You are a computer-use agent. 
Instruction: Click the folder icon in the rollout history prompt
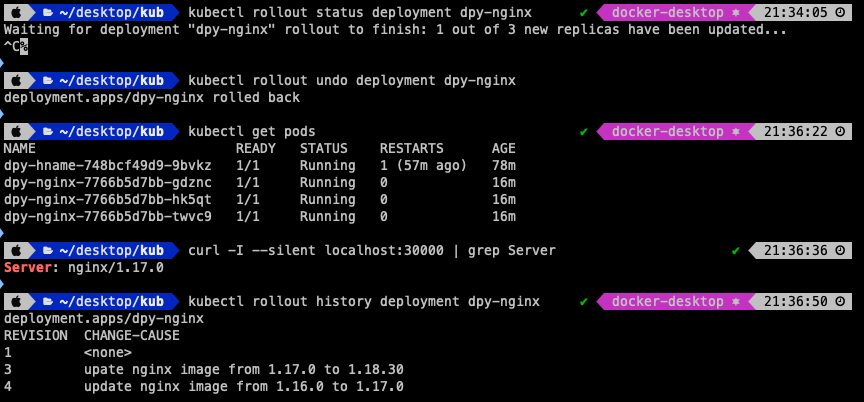pyautogui.click(x=48, y=301)
